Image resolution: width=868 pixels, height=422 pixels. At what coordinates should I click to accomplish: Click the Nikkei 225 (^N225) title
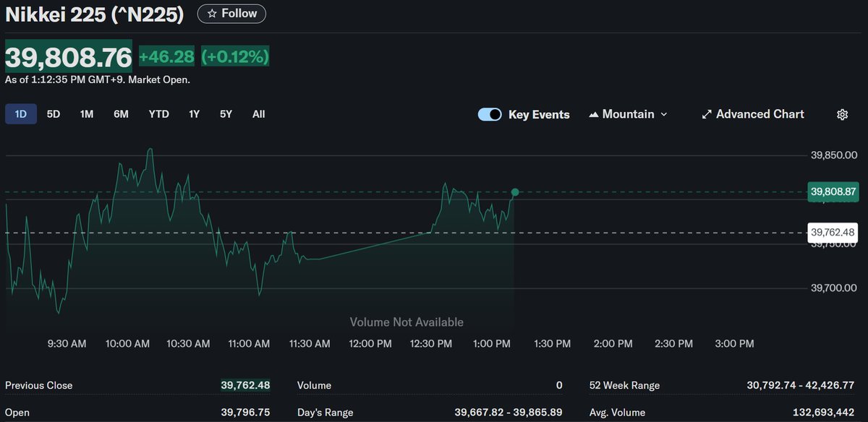point(95,14)
